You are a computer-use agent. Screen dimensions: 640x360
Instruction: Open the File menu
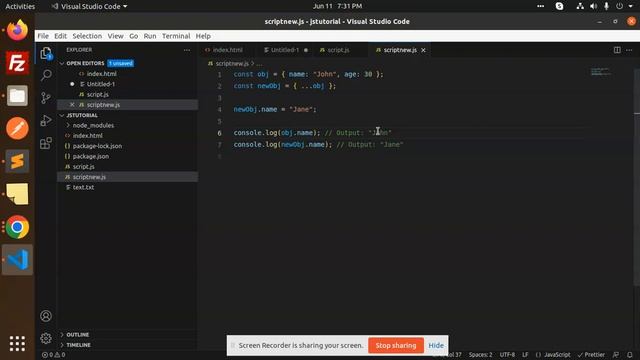[43, 36]
